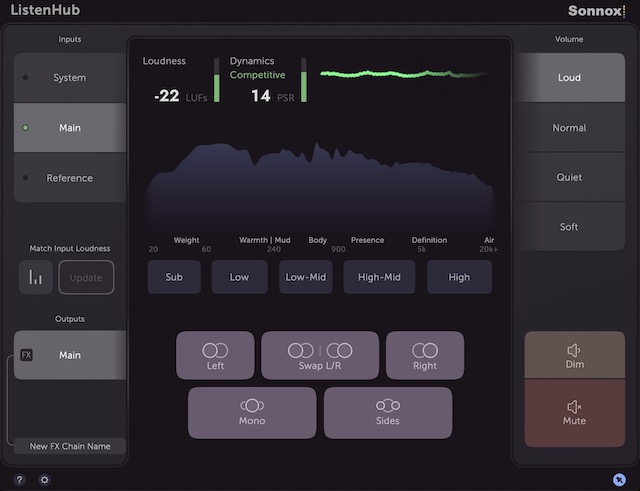Enable Swap L/R monitoring
This screenshot has height=491, width=640.
pyautogui.click(x=320, y=355)
